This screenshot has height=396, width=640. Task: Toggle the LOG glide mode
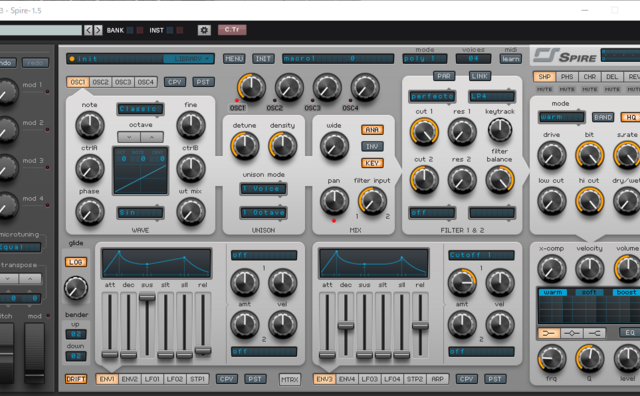76,262
